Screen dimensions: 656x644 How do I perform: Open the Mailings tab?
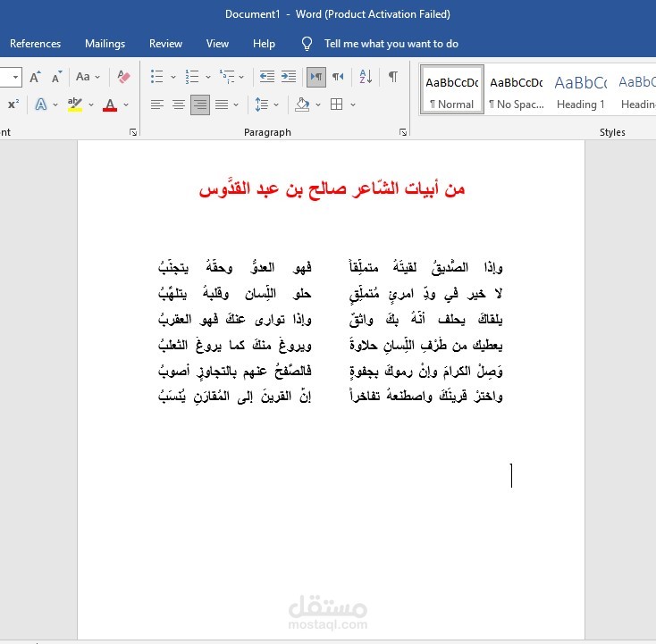point(105,44)
